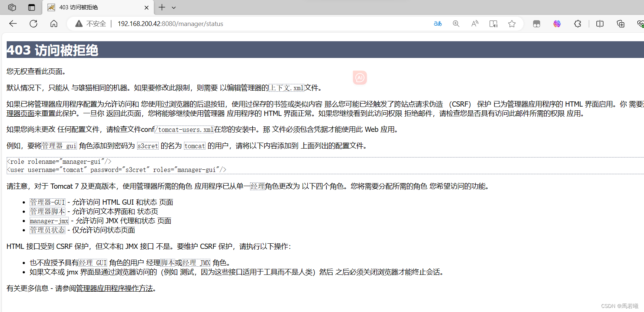This screenshot has height=312, width=644.
Task: Toggle split screen view
Action: (600, 24)
